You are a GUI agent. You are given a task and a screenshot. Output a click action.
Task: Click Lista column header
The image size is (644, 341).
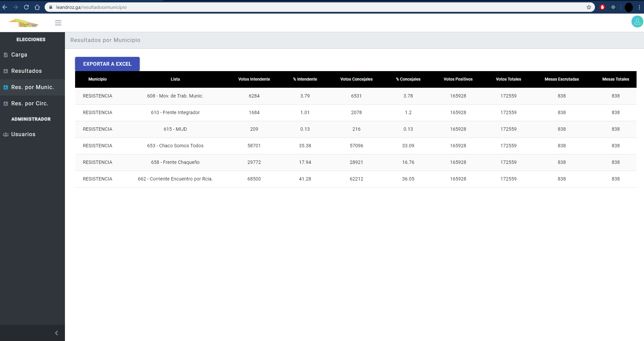click(x=175, y=79)
